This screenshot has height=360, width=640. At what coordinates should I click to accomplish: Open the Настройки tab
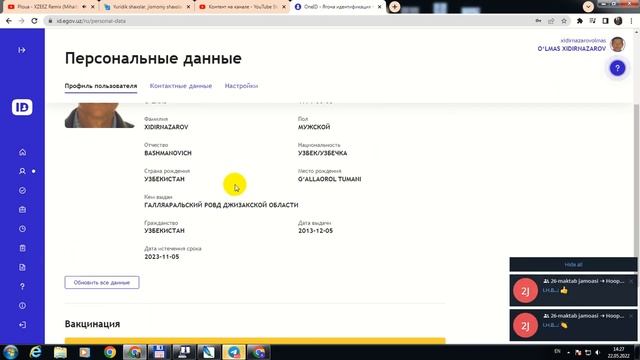[241, 86]
